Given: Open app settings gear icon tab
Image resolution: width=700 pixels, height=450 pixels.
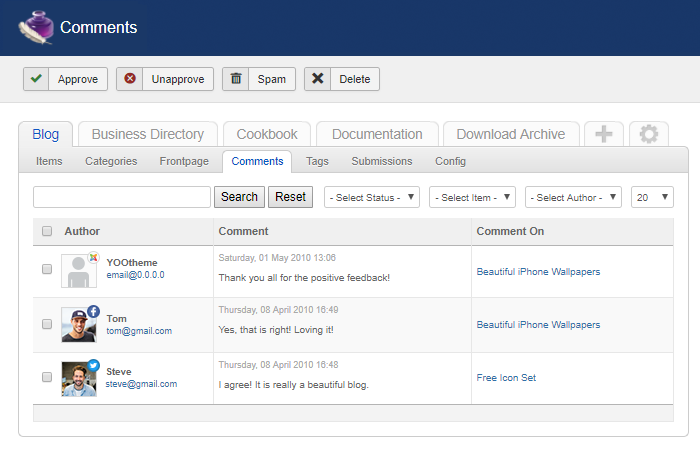Looking at the screenshot, I should (649, 133).
